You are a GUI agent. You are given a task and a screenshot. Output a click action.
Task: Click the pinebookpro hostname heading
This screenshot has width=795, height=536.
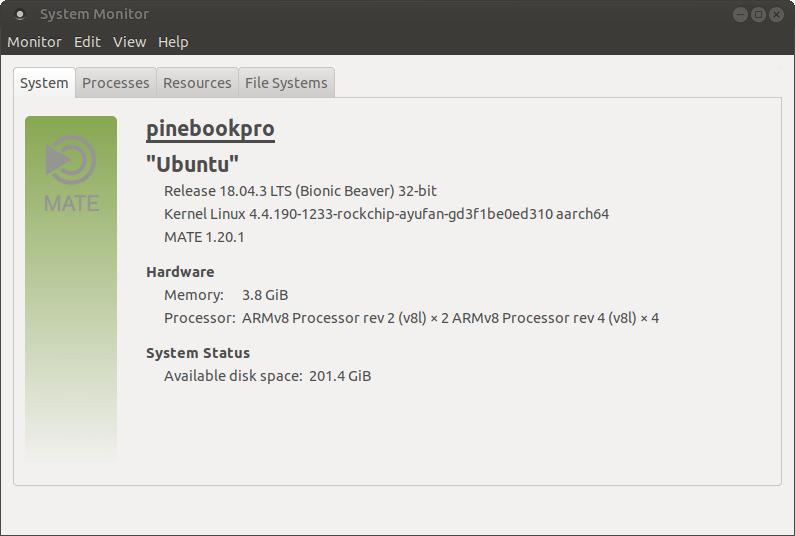[x=210, y=129]
